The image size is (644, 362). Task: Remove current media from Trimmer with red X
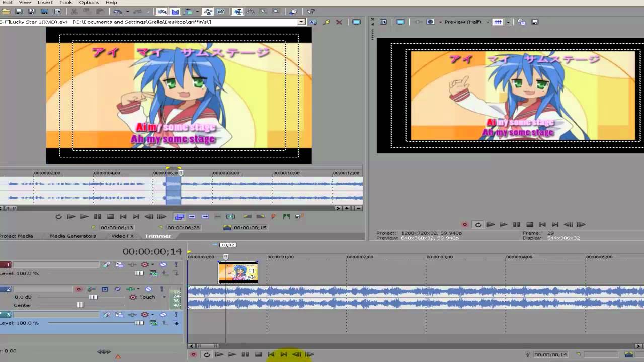[339, 22]
